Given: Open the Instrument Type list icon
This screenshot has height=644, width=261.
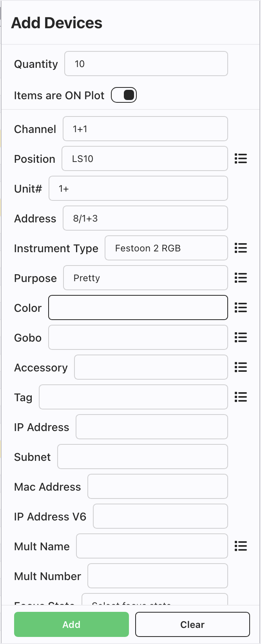Looking at the screenshot, I should (x=241, y=248).
